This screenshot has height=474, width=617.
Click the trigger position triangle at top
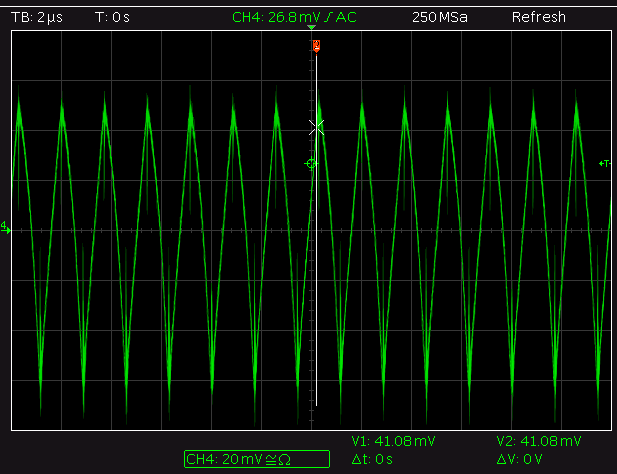pos(311,28)
